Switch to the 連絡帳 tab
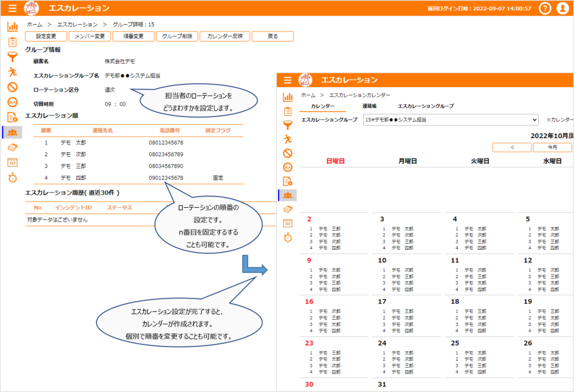574x392 pixels. pyautogui.click(x=369, y=106)
